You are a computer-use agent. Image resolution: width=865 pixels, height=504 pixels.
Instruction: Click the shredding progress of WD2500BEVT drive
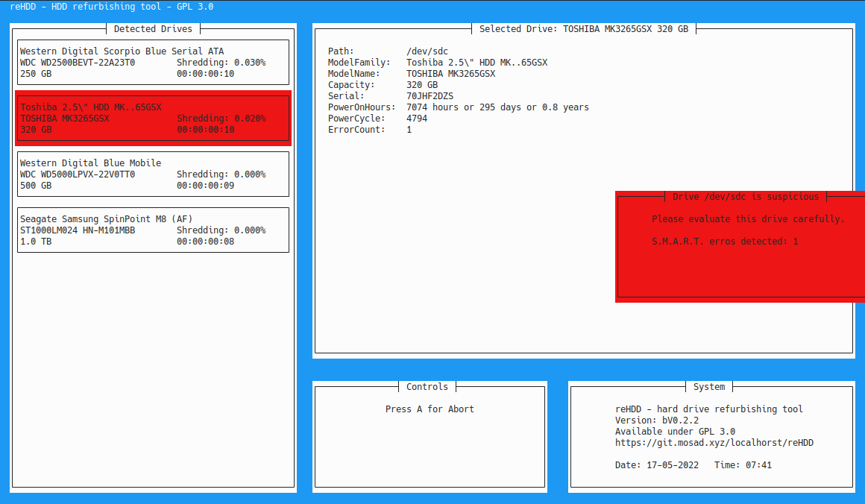coord(221,63)
